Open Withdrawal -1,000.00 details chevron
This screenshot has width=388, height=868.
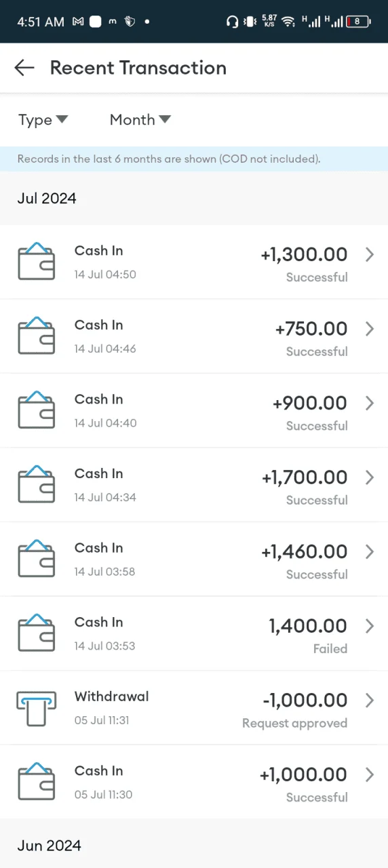pos(370,701)
